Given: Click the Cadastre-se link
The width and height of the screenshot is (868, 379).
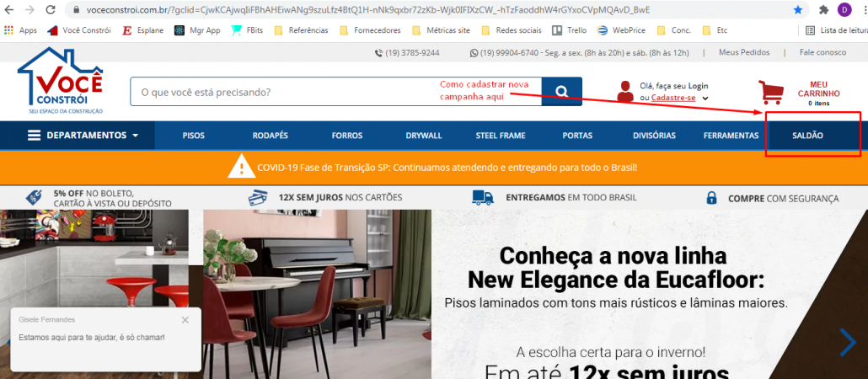Looking at the screenshot, I should 673,99.
